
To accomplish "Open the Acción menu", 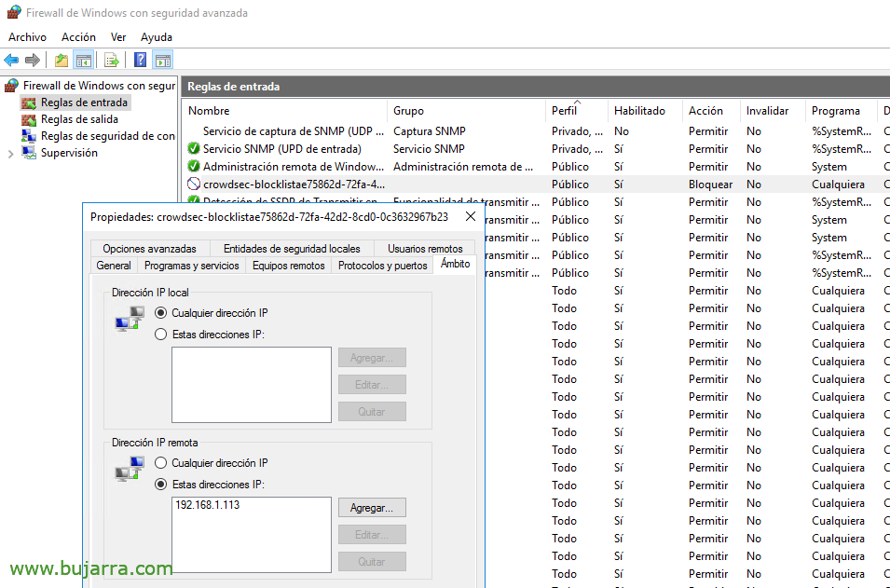I will (78, 37).
